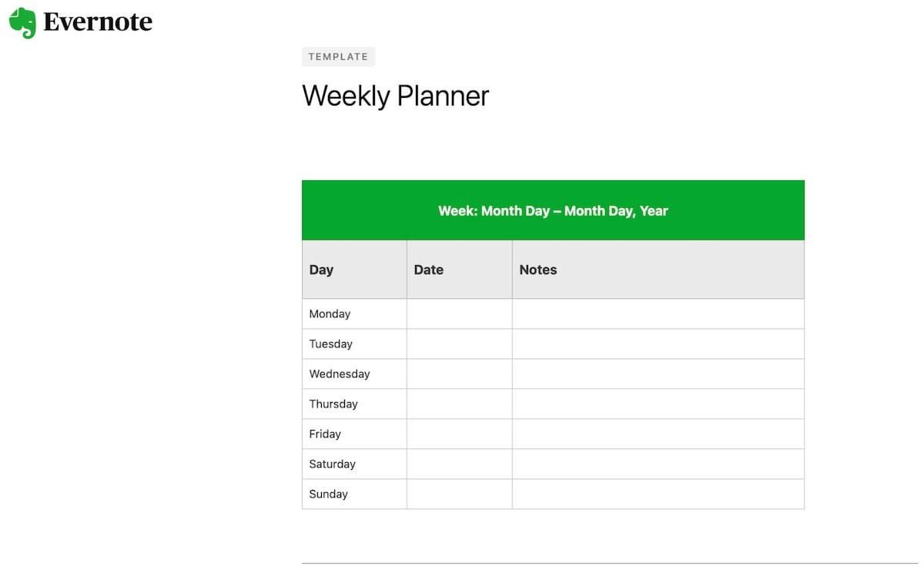This screenshot has height=580, width=924.
Task: Select the Thursday day cell
Action: click(333, 404)
